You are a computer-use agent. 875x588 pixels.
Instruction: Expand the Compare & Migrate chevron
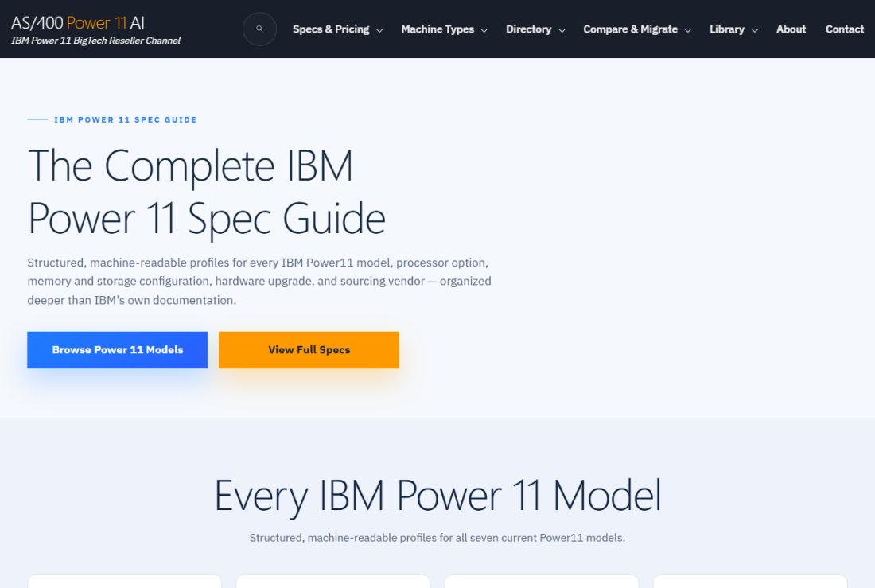click(687, 30)
